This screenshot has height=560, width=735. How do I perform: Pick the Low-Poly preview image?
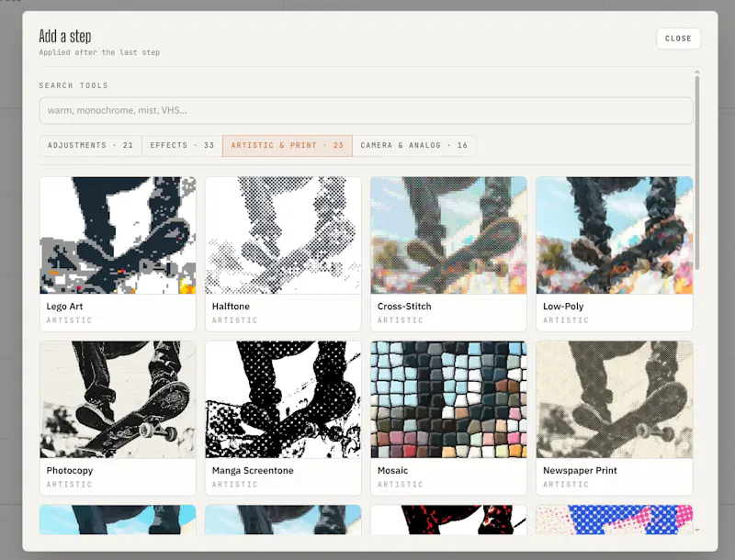point(615,235)
